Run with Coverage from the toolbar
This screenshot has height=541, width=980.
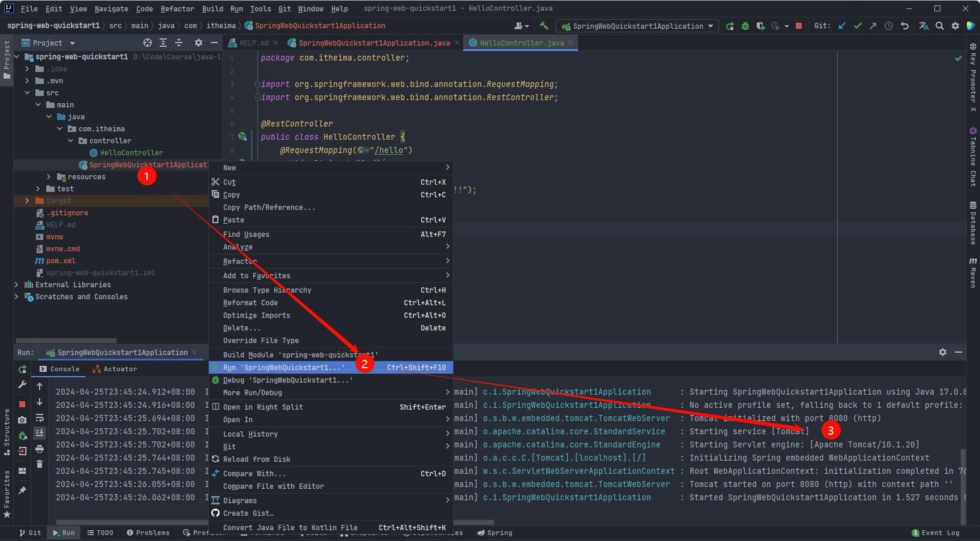[760, 26]
